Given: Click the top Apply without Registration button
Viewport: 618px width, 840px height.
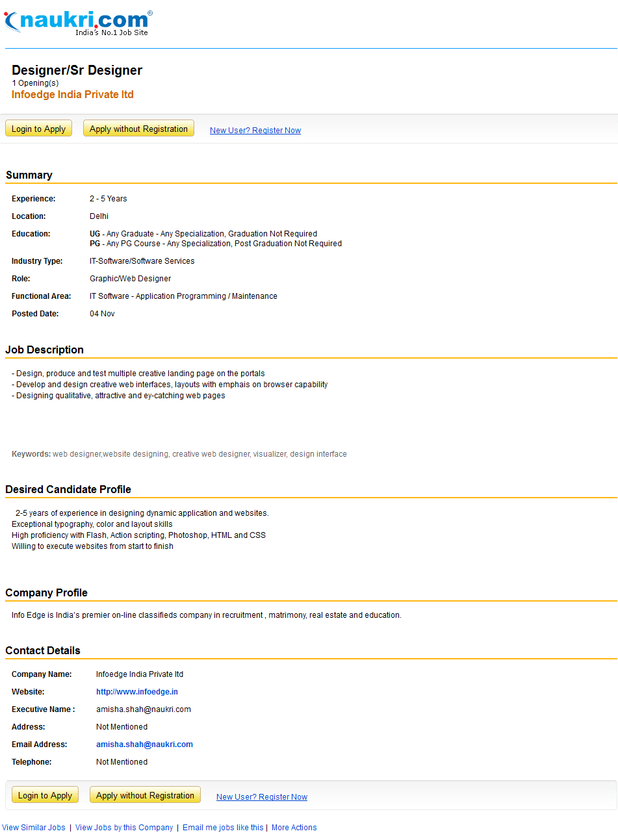Looking at the screenshot, I should 138,129.
